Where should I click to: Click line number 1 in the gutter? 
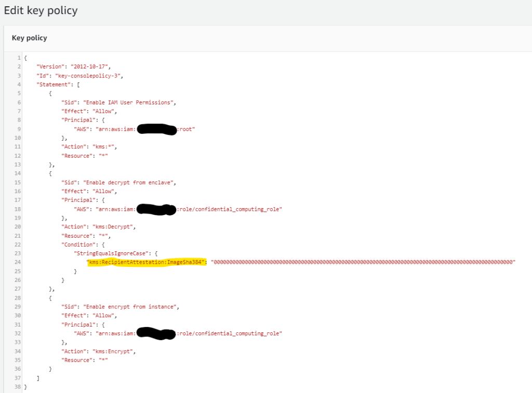pyautogui.click(x=19, y=58)
